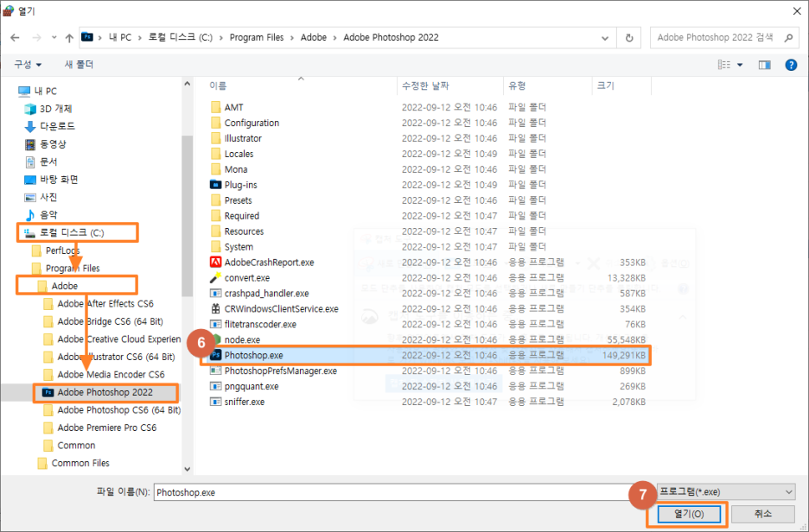Select the 3D 개체 icon in sidebar

pos(30,109)
